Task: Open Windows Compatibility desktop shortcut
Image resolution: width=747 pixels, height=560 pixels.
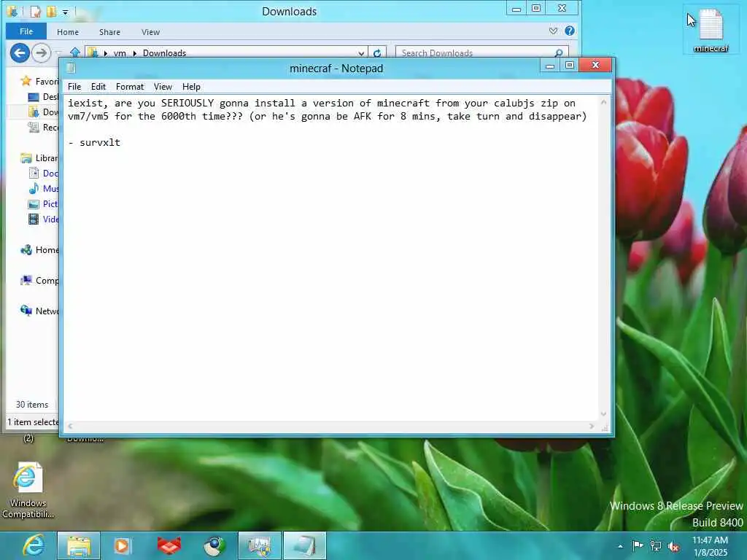Action: coord(28,491)
